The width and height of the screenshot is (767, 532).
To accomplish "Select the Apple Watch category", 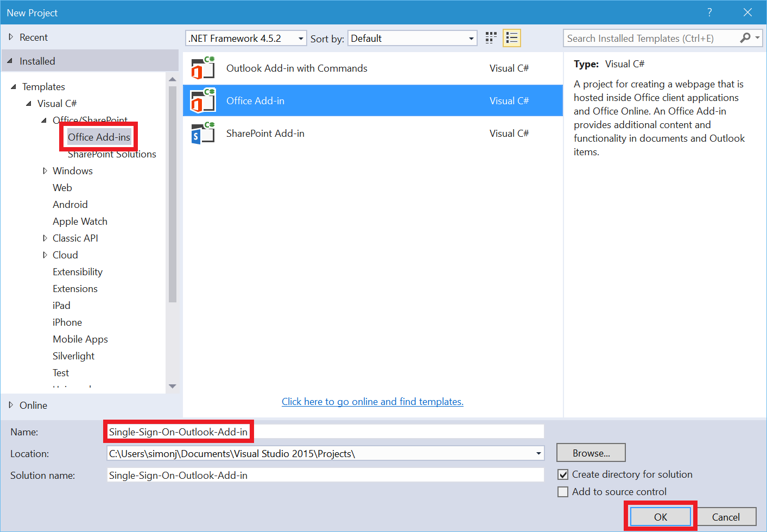I will click(x=80, y=221).
